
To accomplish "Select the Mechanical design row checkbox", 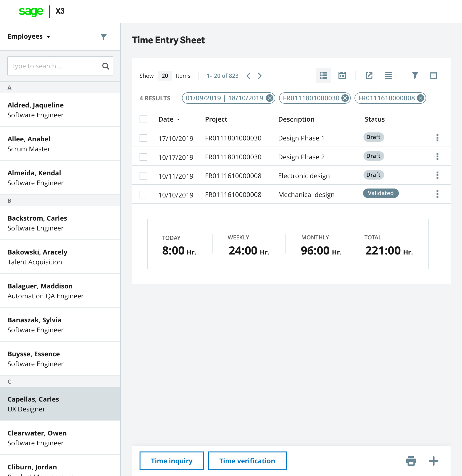I will (x=143, y=195).
